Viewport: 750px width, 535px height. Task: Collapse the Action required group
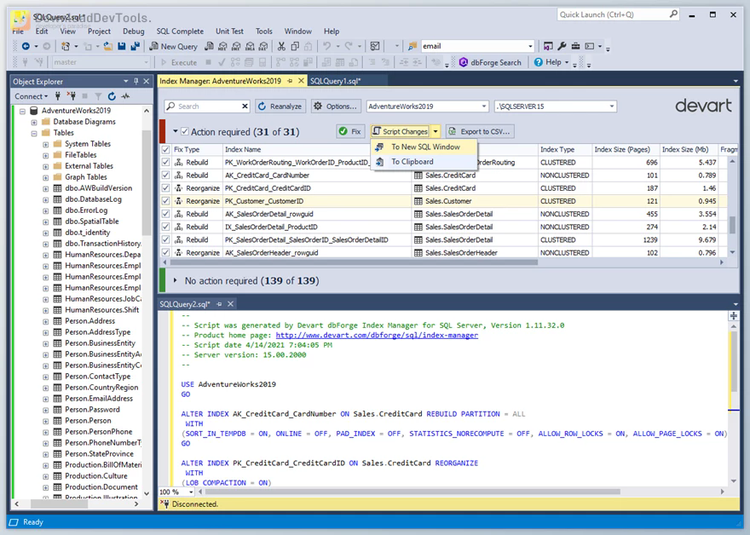[175, 131]
